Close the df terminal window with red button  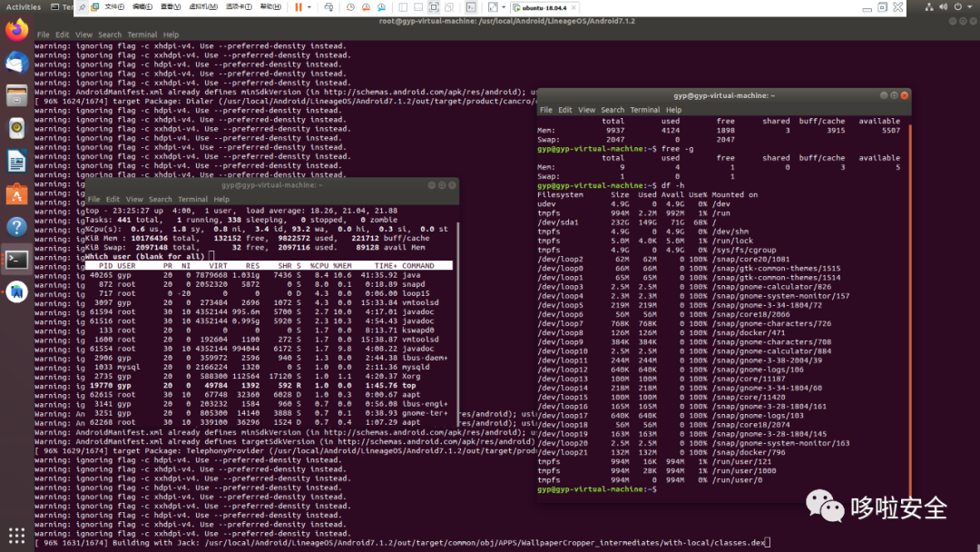tap(905, 95)
